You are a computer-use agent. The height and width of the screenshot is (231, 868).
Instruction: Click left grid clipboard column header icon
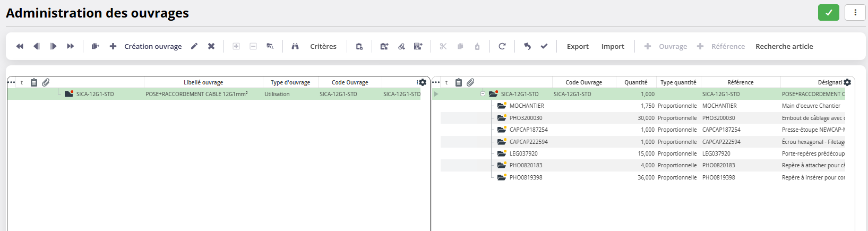tap(34, 82)
